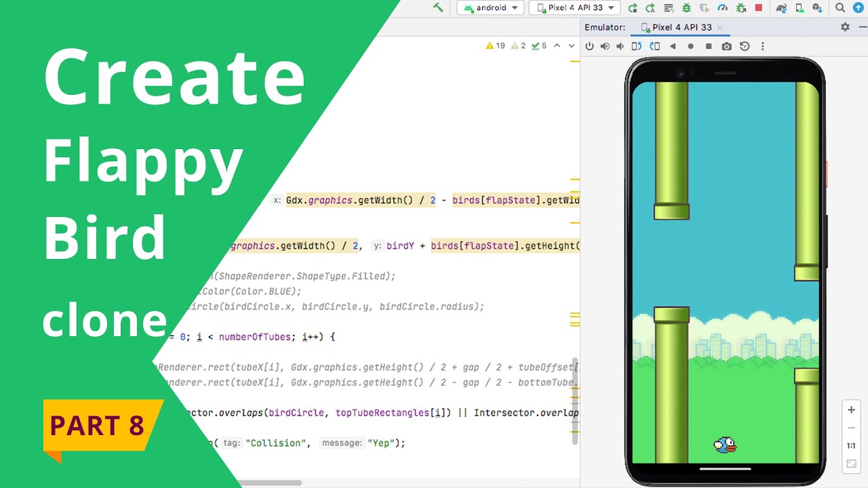This screenshot has width=868, height=488.
Task: Click the emulator Volume Down icon
Action: click(x=620, y=46)
